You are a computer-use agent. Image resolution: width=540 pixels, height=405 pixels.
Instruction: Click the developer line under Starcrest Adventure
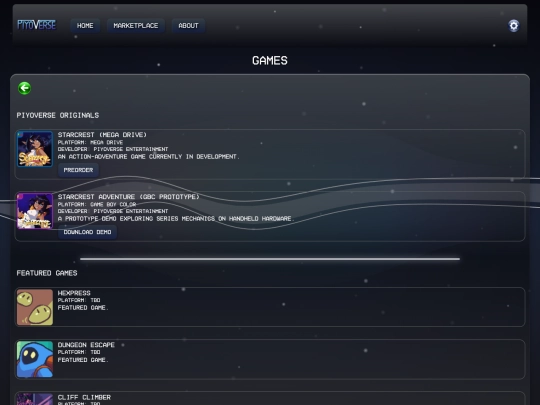click(x=113, y=211)
